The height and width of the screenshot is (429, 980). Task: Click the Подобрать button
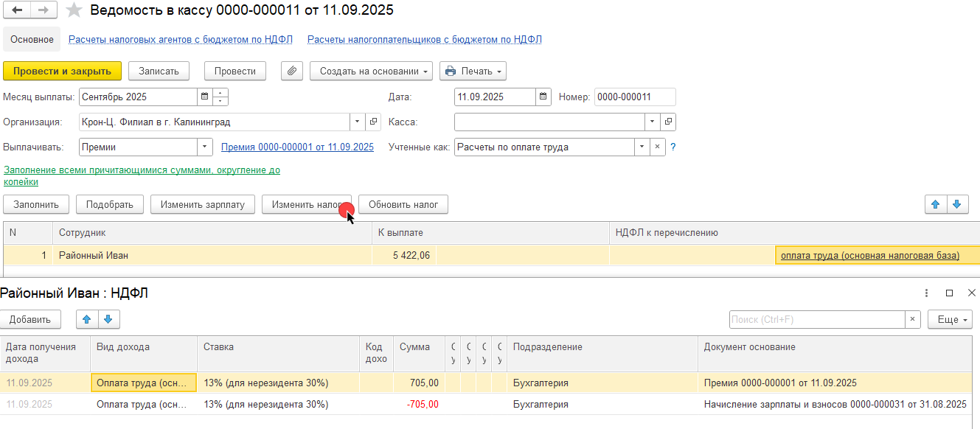coord(109,204)
